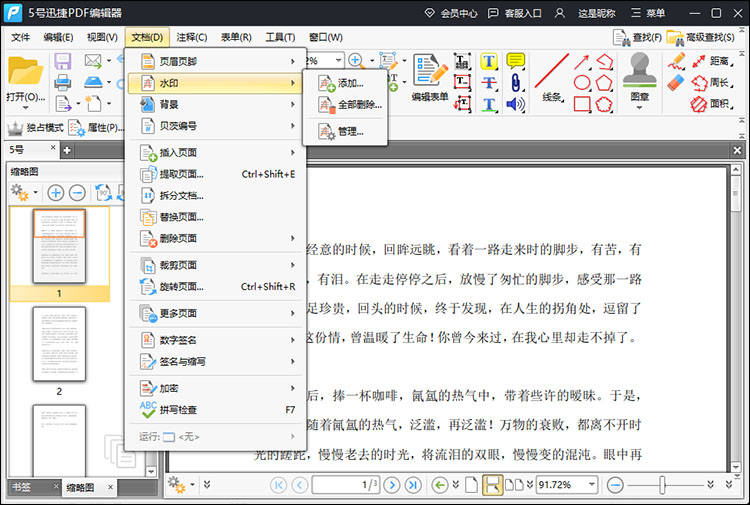This screenshot has height=505, width=750.
Task: Select 提取页面... menu entry
Action: tap(217, 174)
